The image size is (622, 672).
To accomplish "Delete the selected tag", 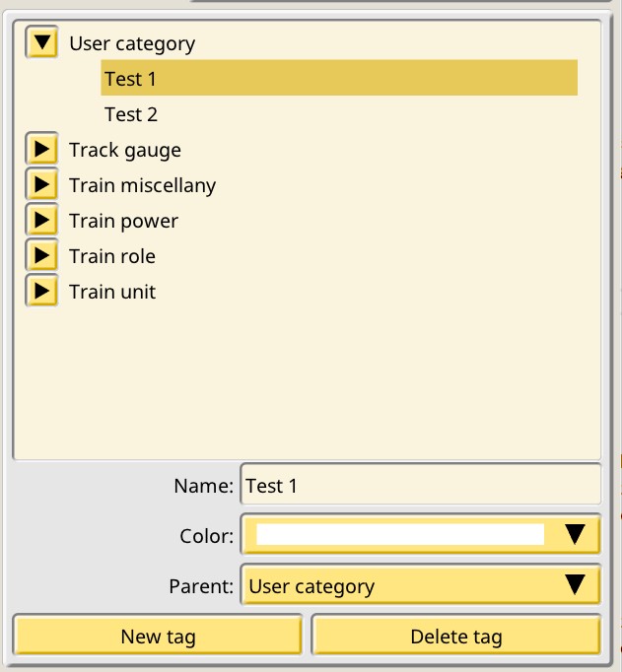I will (x=456, y=636).
